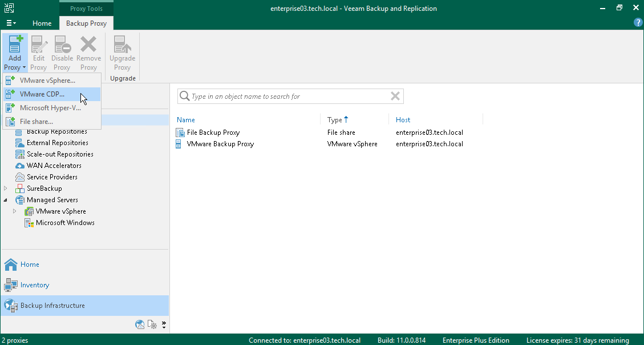The width and height of the screenshot is (644, 345).
Task: Click the Service Providers icon
Action: (20, 177)
